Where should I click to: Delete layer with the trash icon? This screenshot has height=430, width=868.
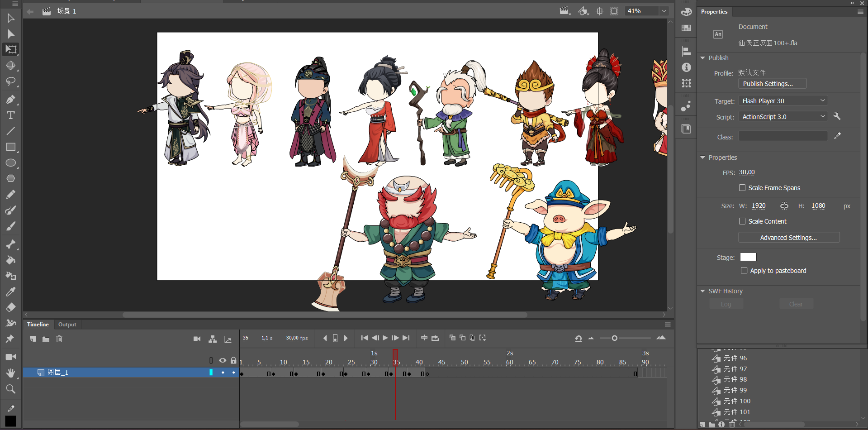tap(59, 339)
